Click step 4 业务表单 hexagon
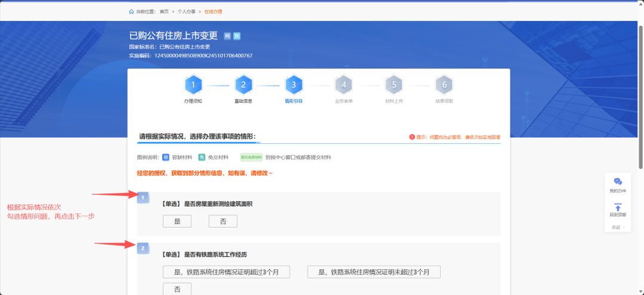This screenshot has height=295, width=644. pyautogui.click(x=343, y=85)
